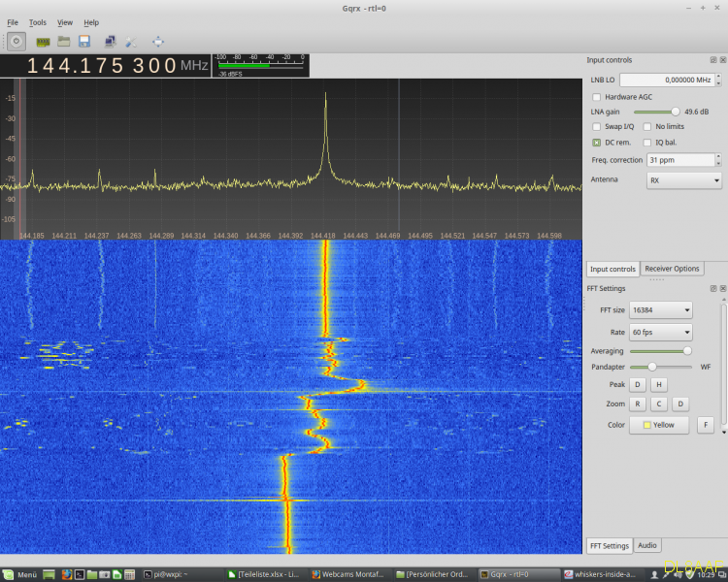Expand the FFT size dropdown
This screenshot has width=728, height=582.
[x=660, y=310]
